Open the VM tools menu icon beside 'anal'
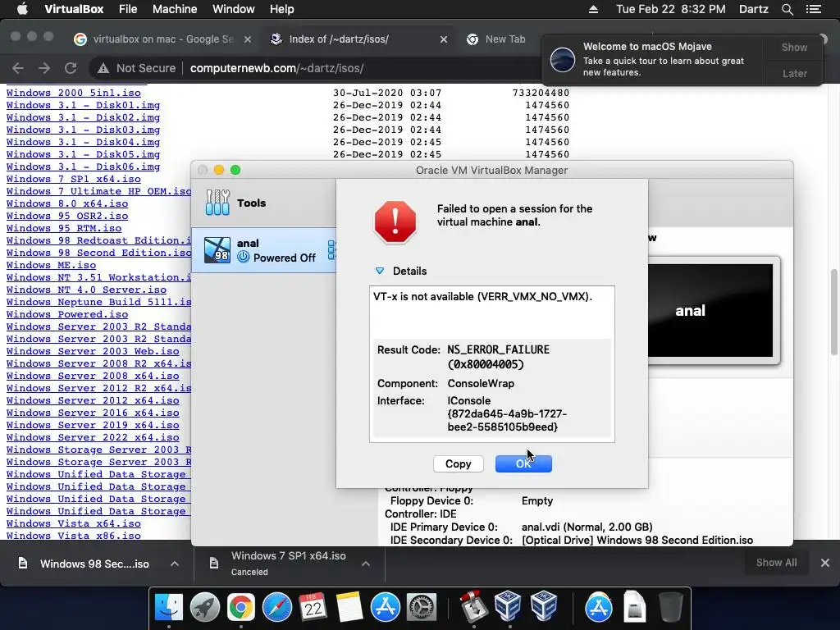This screenshot has height=630, width=840. click(331, 250)
